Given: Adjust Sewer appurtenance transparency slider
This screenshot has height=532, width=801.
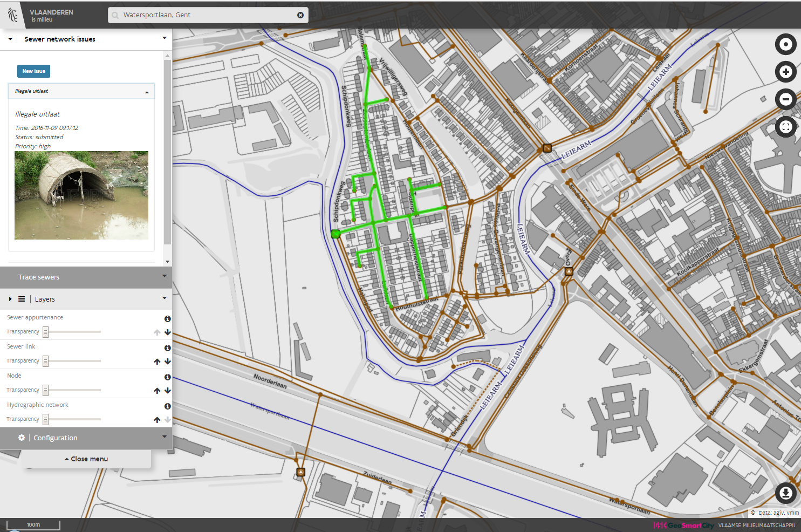Looking at the screenshot, I should coord(46,332).
